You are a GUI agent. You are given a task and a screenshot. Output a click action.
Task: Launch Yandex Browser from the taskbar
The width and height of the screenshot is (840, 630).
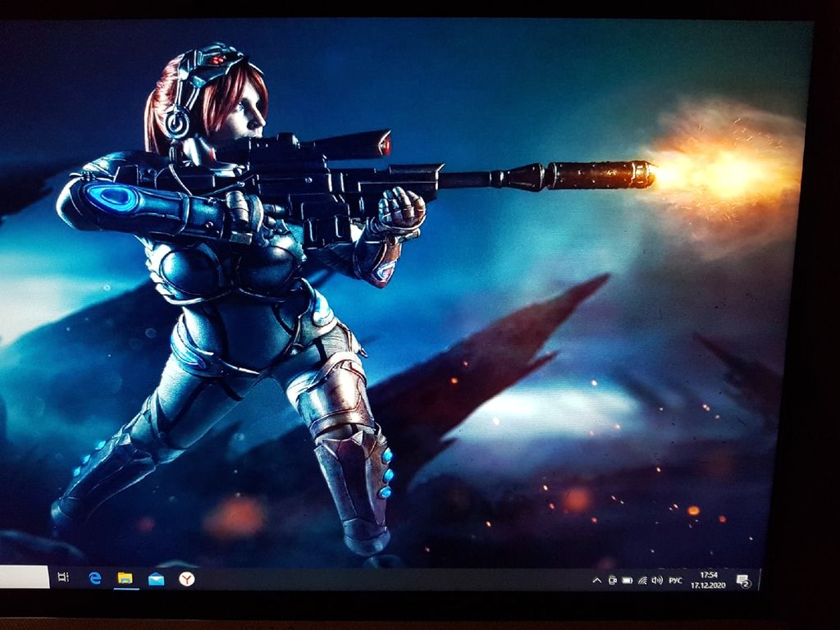tap(186, 579)
